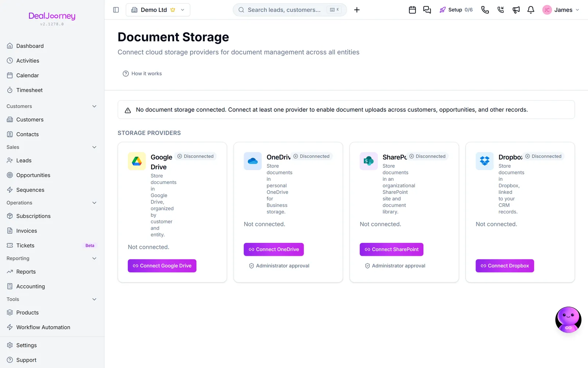The height and width of the screenshot is (368, 588).
Task: Click the Google Drive logo
Action: pyautogui.click(x=137, y=161)
